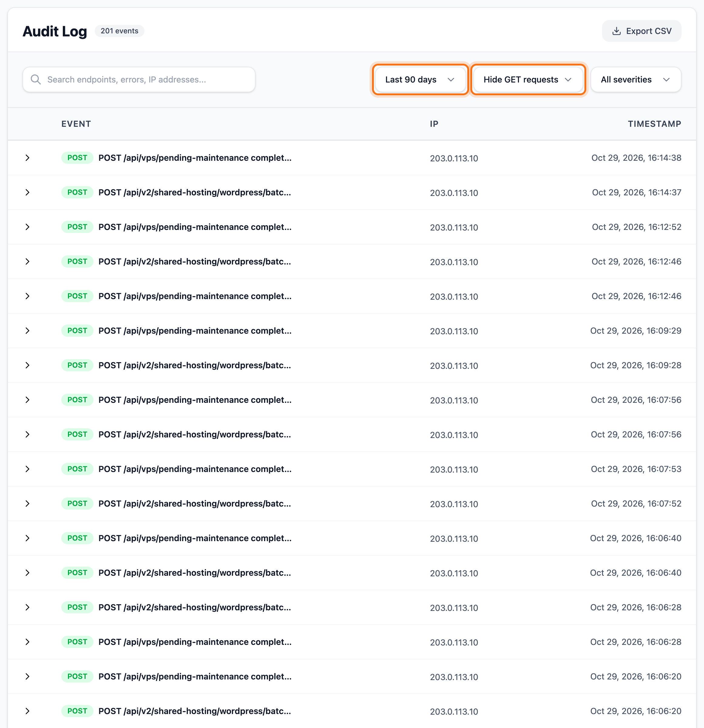Click the IP column header
704x728 pixels.
click(x=434, y=124)
